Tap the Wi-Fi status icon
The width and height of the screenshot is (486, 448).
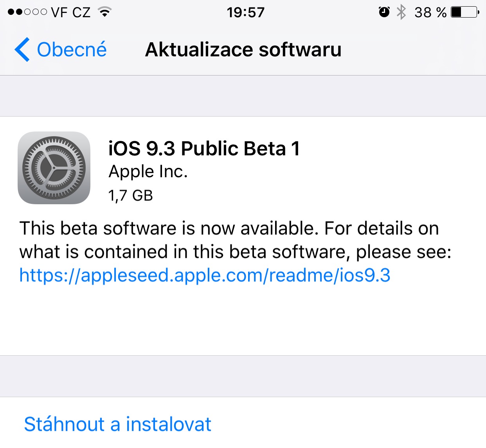(104, 12)
